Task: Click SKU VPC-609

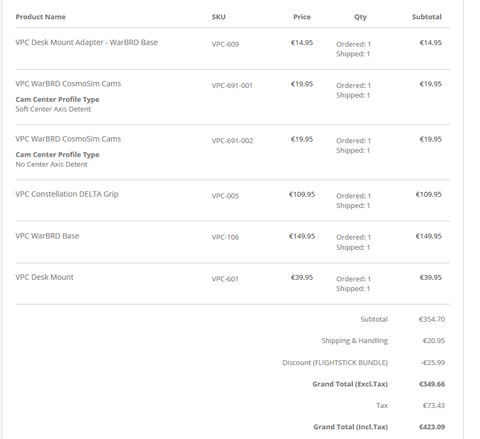Action: (225, 44)
